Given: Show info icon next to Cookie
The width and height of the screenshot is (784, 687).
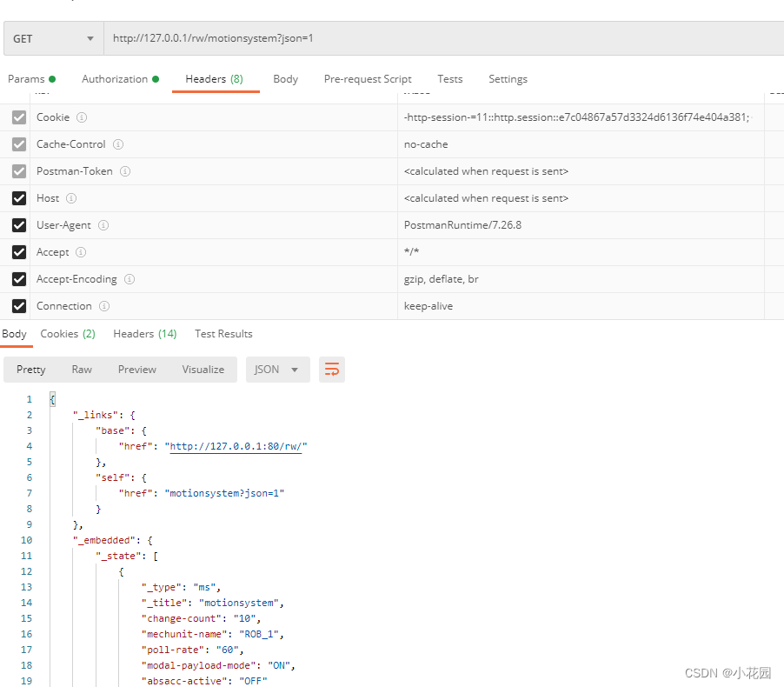Looking at the screenshot, I should tap(82, 117).
